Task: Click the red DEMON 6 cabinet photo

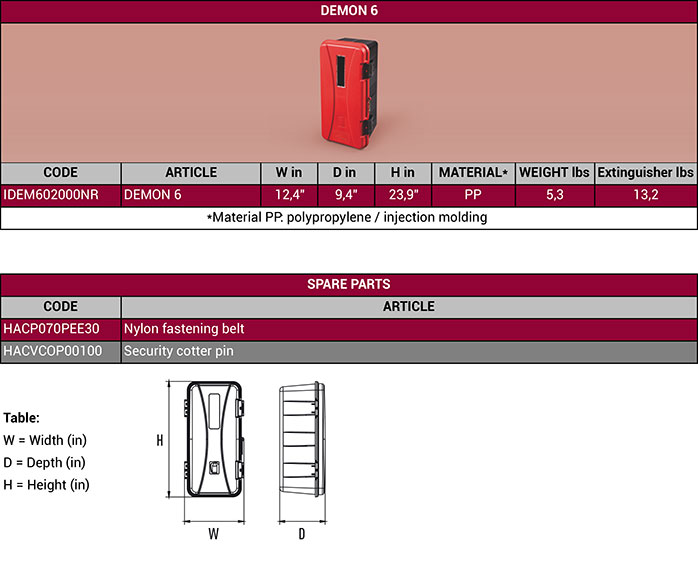Action: [348, 91]
